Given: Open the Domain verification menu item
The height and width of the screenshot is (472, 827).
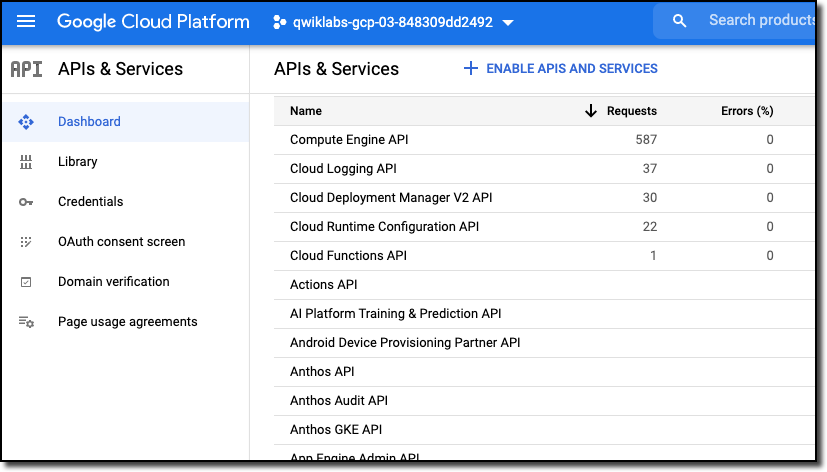Looking at the screenshot, I should pyautogui.click(x=113, y=282).
